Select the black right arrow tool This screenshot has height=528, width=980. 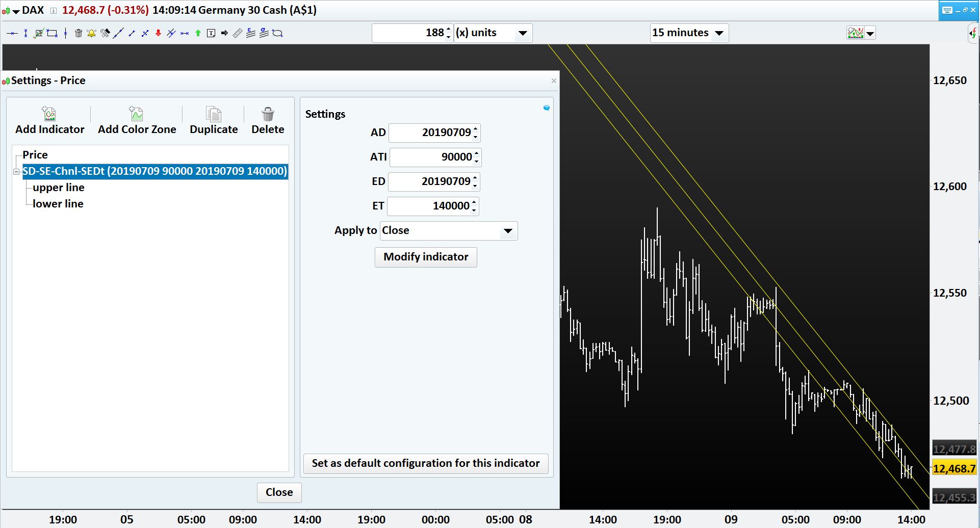pos(224,34)
